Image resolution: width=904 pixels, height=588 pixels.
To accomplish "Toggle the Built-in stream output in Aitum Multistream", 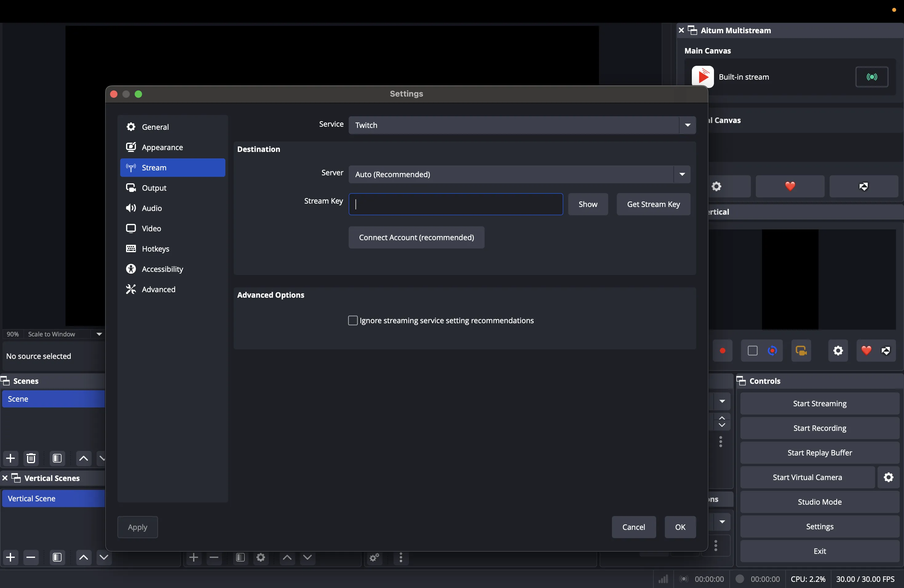I will click(872, 77).
